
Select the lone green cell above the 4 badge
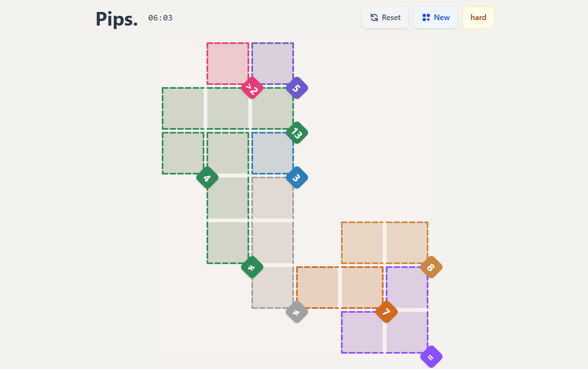click(x=183, y=153)
